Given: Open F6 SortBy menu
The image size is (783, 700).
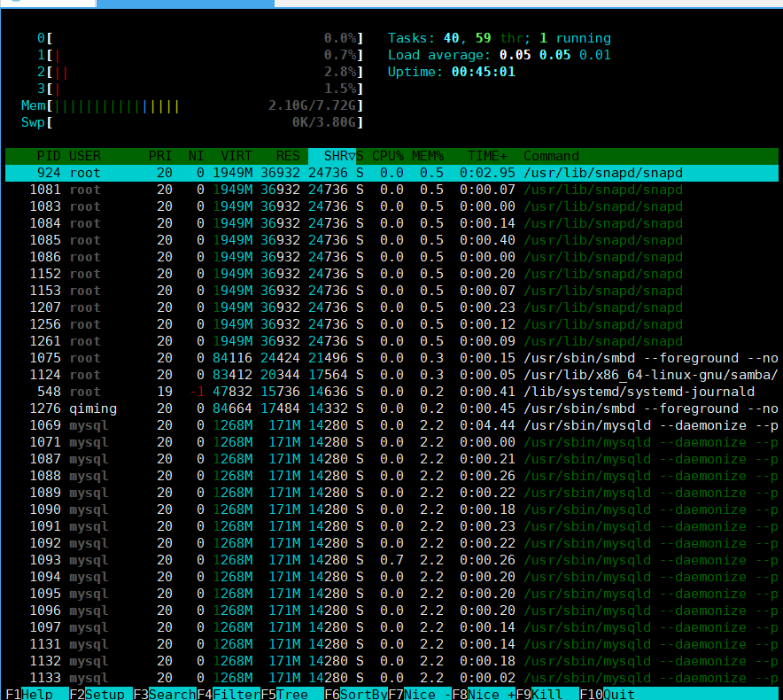Looking at the screenshot, I should (356, 694).
